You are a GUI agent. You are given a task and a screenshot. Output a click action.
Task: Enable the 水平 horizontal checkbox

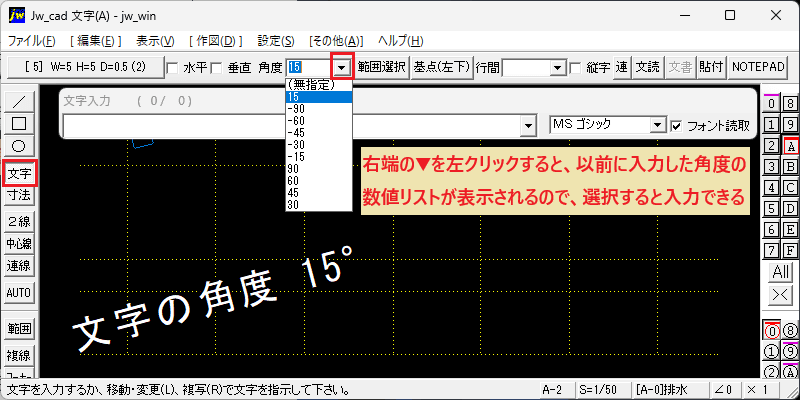[x=173, y=68]
